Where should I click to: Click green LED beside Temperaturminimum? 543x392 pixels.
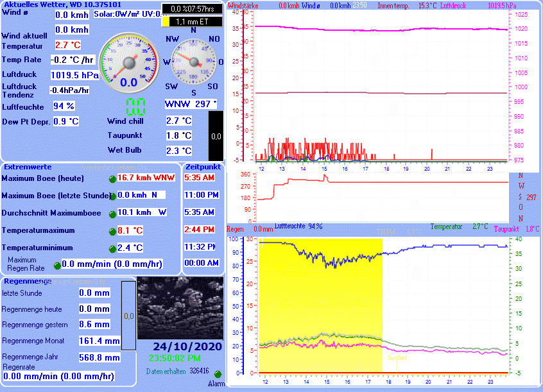coord(112,248)
